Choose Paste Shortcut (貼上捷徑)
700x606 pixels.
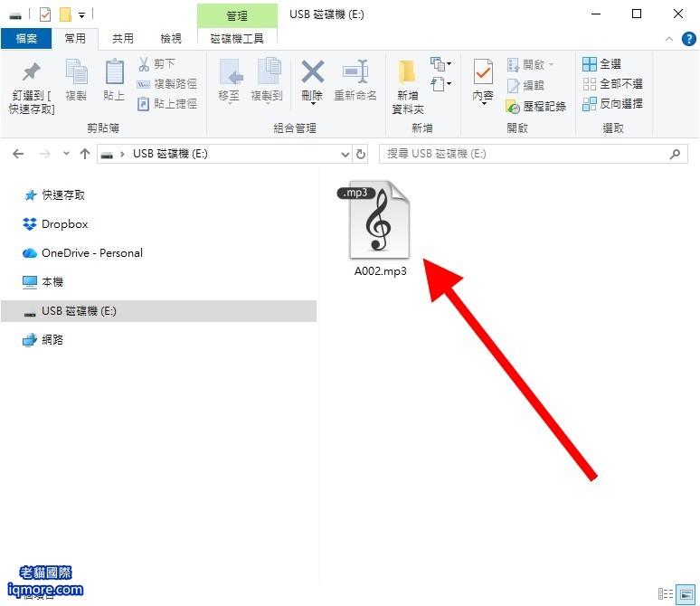167,104
